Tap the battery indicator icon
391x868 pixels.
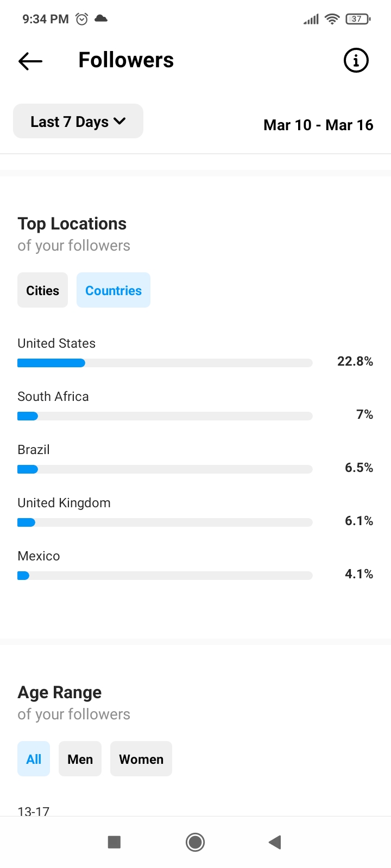pos(358,19)
